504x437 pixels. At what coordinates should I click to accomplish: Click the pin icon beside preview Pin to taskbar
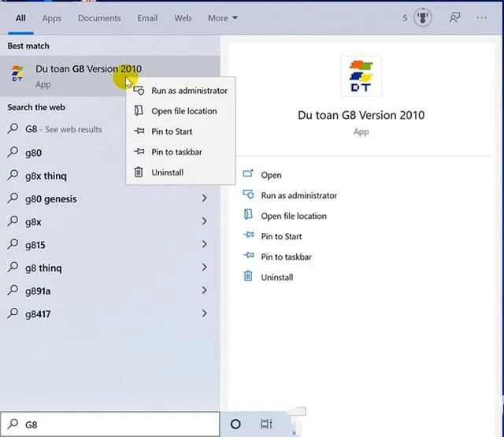point(249,256)
